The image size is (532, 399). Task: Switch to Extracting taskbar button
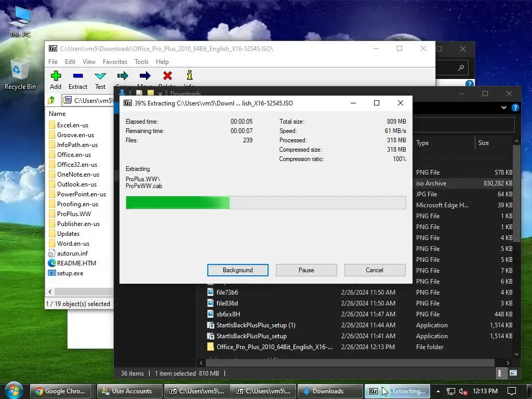coord(397,391)
